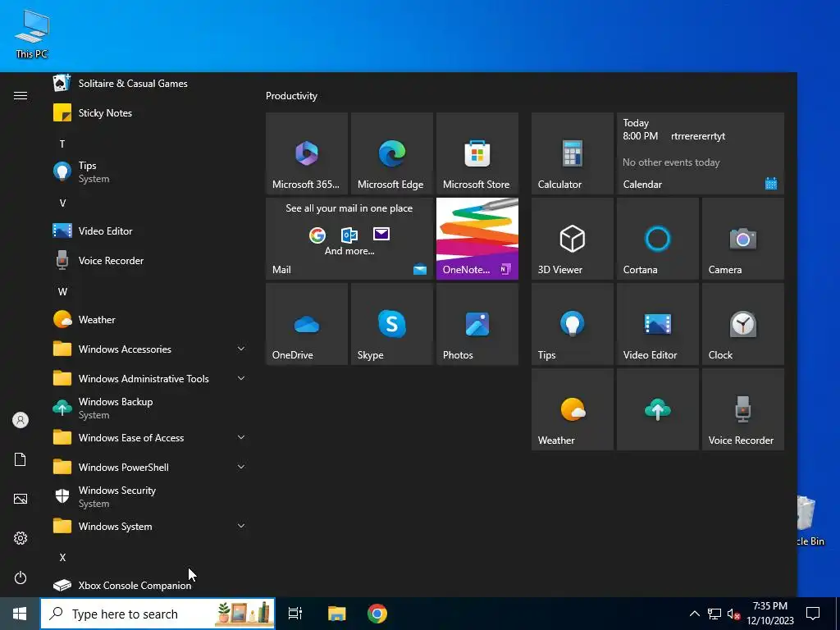This screenshot has height=630, width=840.
Task: Launch Microsoft Edge tile
Action: [391, 153]
